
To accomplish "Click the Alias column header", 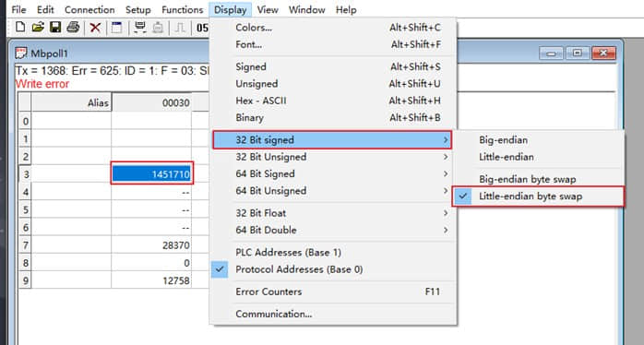I will pos(71,102).
